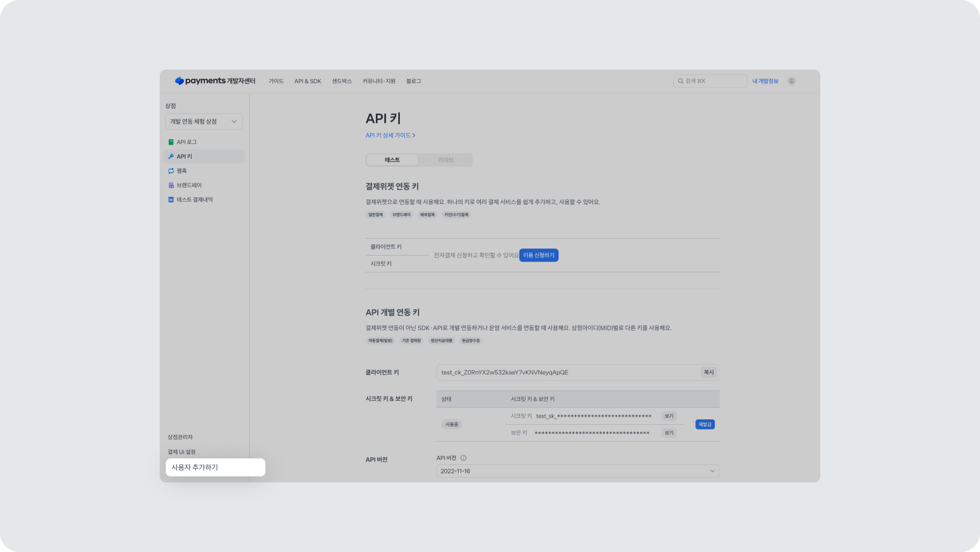
Task: Click the 해외결제 tag
Action: (427, 215)
